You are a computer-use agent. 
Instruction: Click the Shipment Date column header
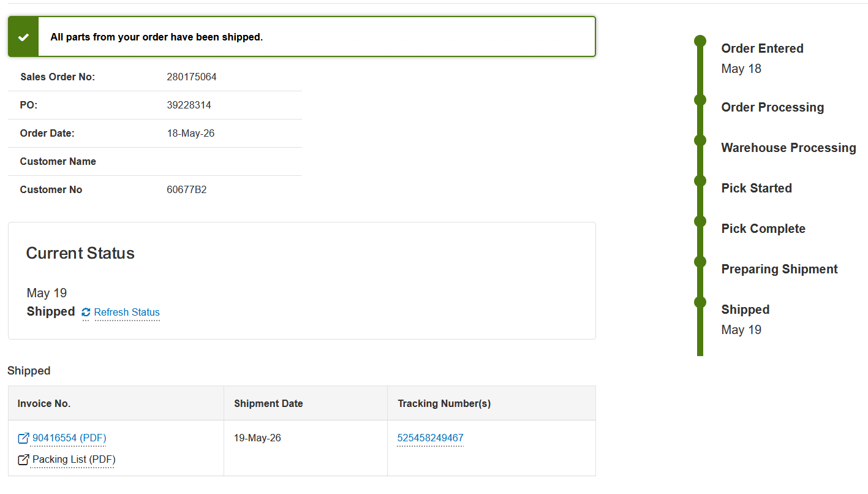[x=268, y=403]
